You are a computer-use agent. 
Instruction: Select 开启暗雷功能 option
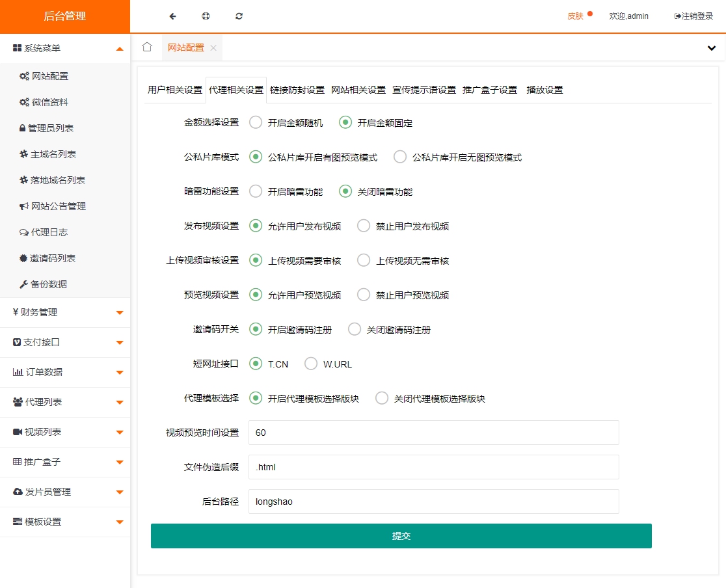pos(254,191)
